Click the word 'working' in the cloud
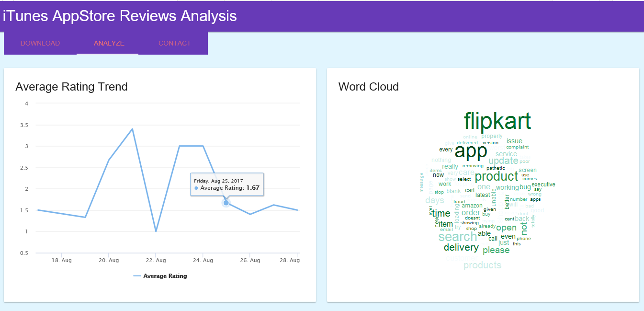 pos(508,187)
